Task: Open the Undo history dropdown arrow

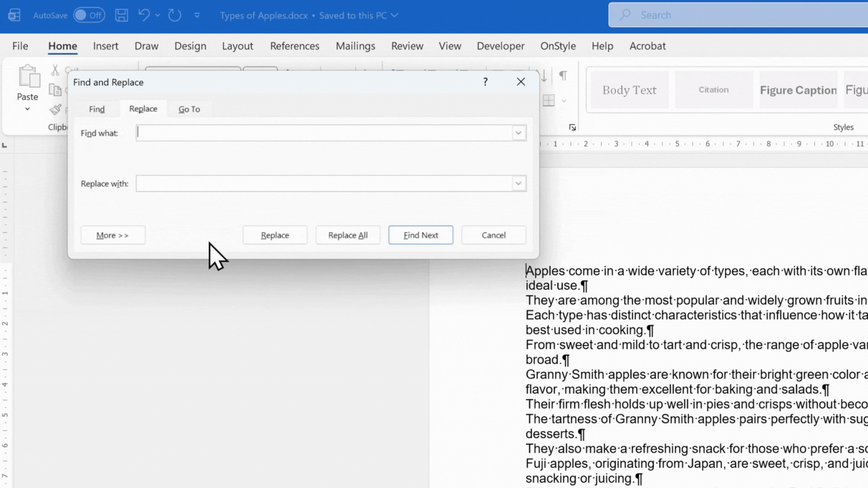Action: click(157, 15)
